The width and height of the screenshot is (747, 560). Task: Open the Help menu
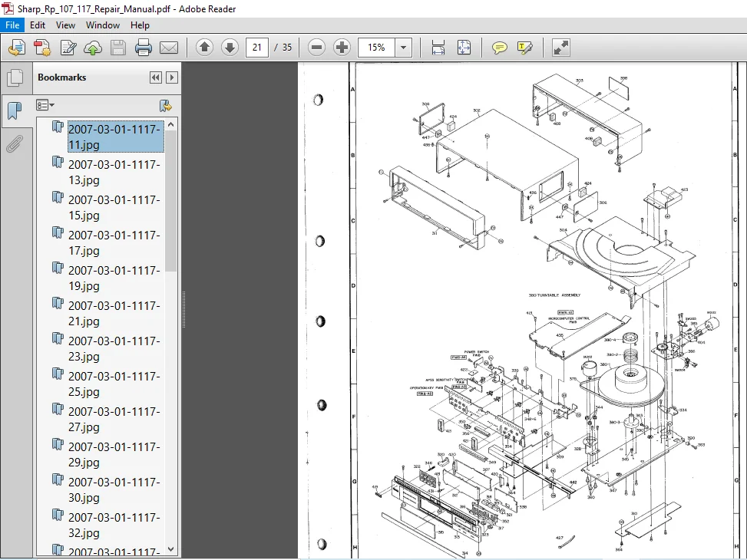coord(140,25)
